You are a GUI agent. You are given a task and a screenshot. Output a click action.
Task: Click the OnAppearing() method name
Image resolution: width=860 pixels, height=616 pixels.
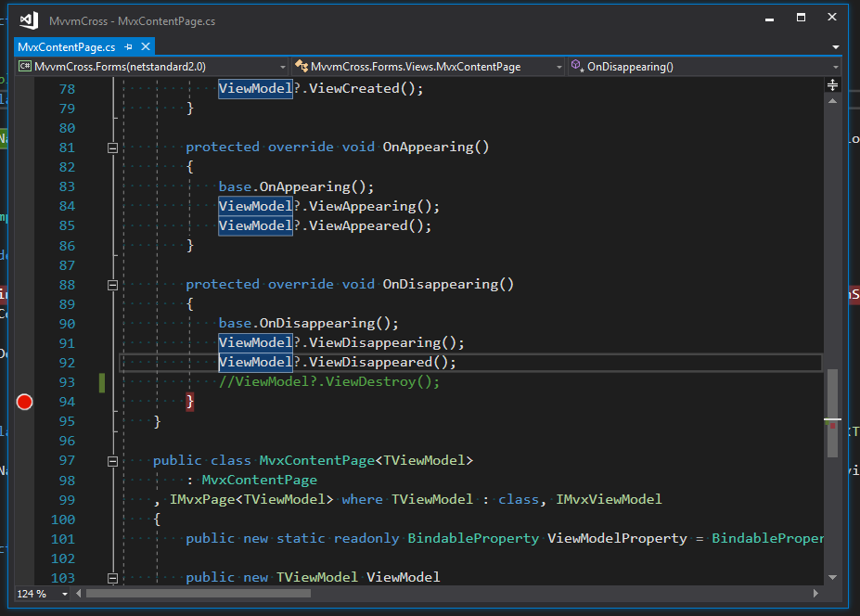(x=435, y=147)
